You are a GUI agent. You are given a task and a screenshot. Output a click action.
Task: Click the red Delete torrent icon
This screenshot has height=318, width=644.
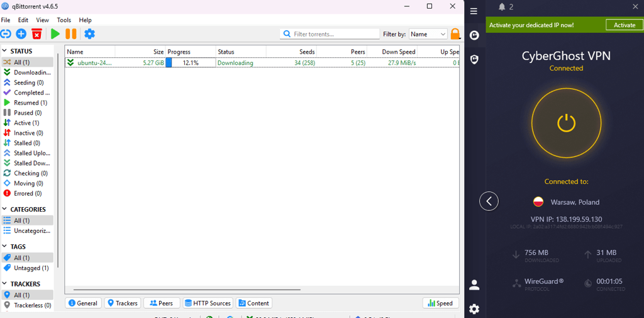[x=37, y=34]
